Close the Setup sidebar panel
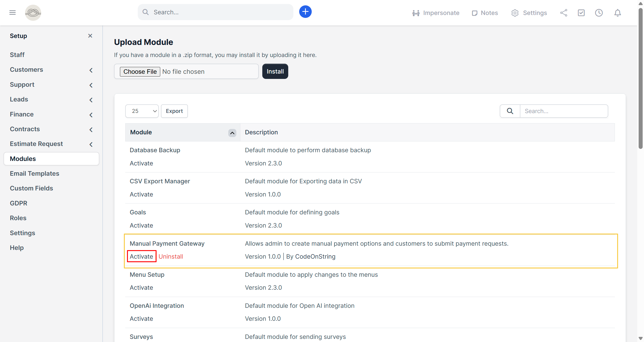 [x=90, y=36]
